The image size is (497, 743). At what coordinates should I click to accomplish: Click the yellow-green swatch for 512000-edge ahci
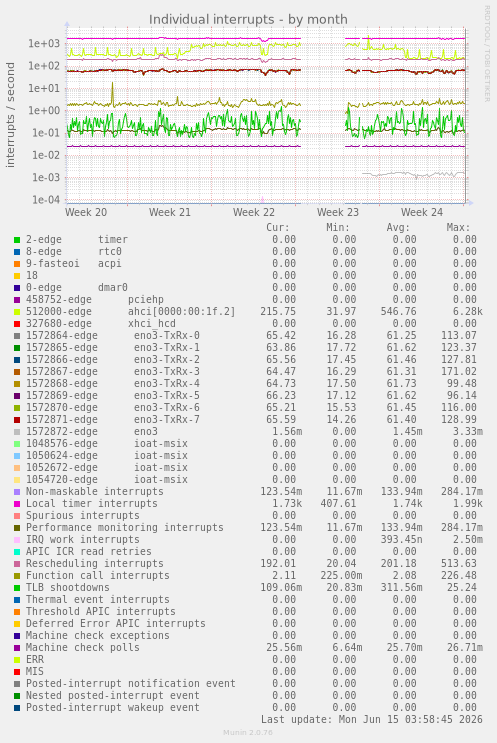click(x=17, y=312)
